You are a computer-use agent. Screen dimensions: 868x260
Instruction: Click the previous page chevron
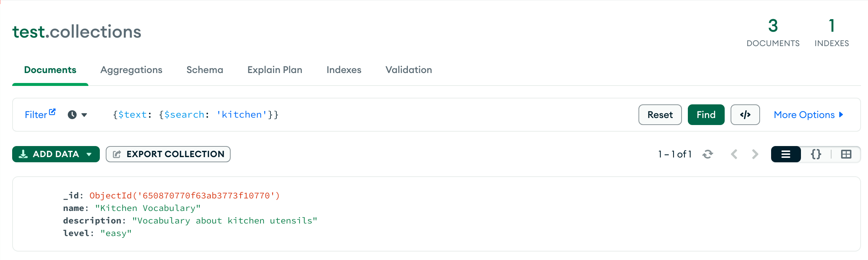(x=734, y=154)
